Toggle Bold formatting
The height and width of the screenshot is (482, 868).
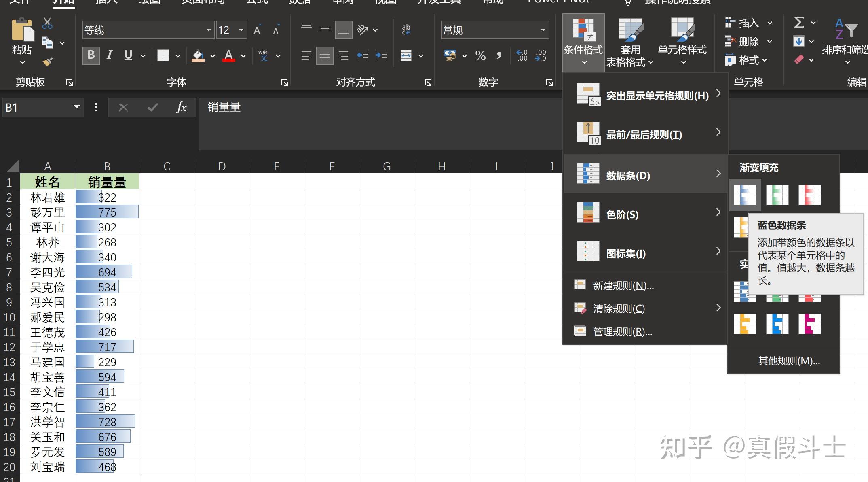(x=91, y=55)
